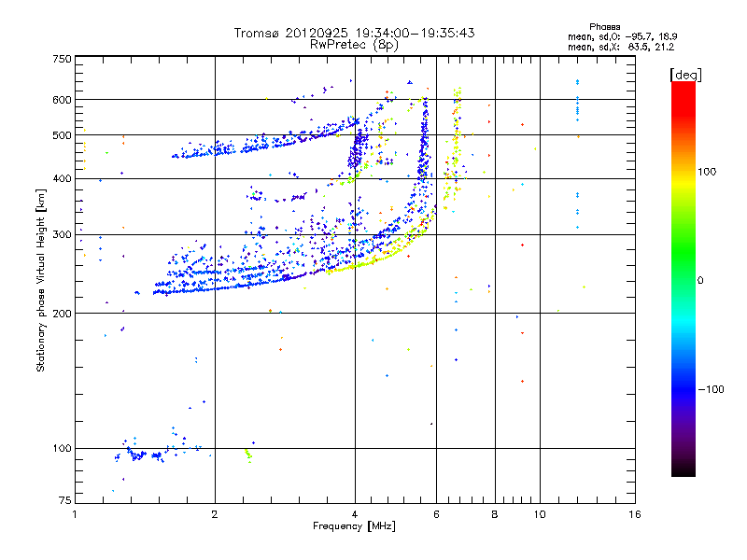747x560 pixels.
Task: Click the y-axis tick label "500"
Action: point(63,135)
